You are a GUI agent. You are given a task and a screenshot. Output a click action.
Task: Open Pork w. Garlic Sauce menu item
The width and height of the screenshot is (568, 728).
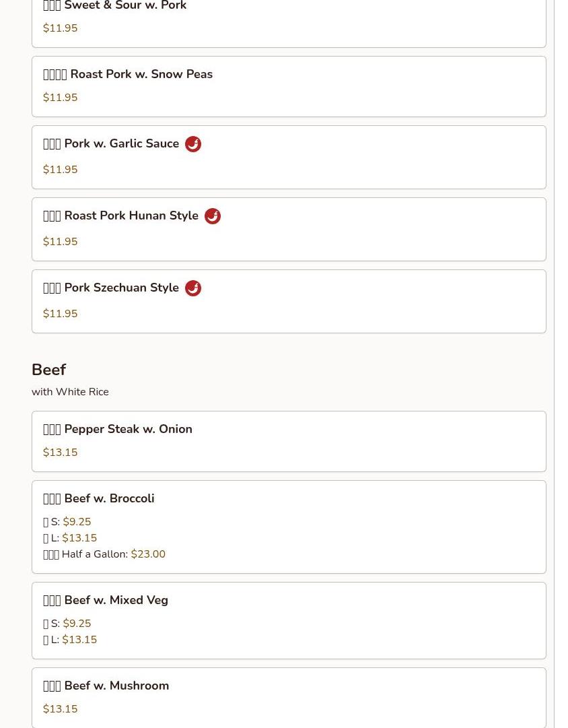pos(289,157)
